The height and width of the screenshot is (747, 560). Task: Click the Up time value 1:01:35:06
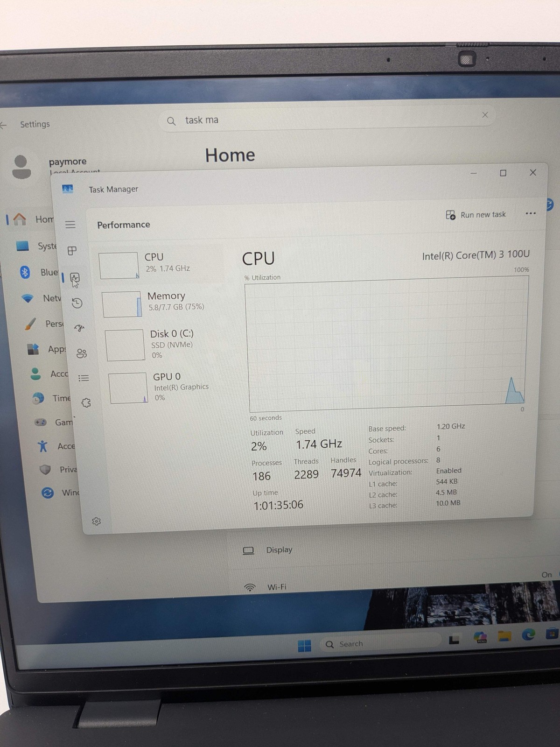coord(279,505)
